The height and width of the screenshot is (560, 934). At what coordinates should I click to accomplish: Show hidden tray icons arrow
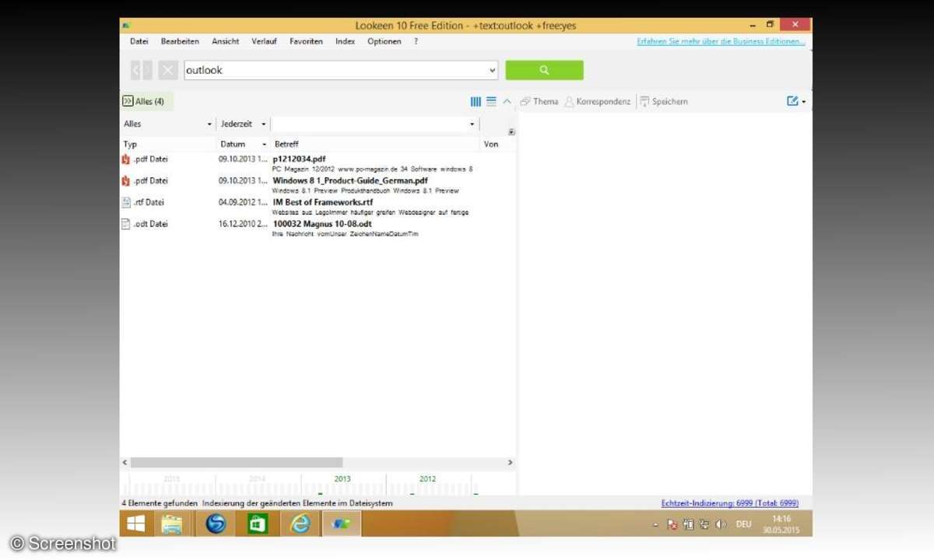coord(655,525)
